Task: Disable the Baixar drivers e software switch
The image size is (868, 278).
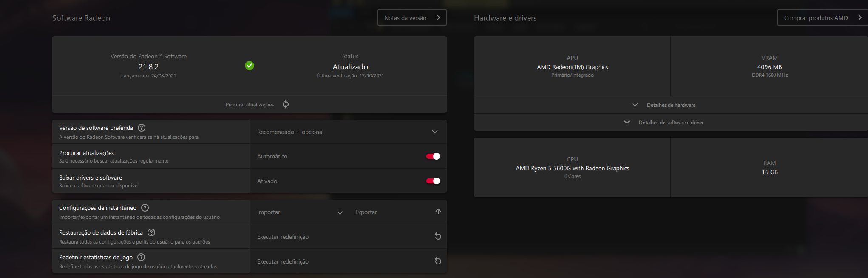Action: [x=433, y=181]
